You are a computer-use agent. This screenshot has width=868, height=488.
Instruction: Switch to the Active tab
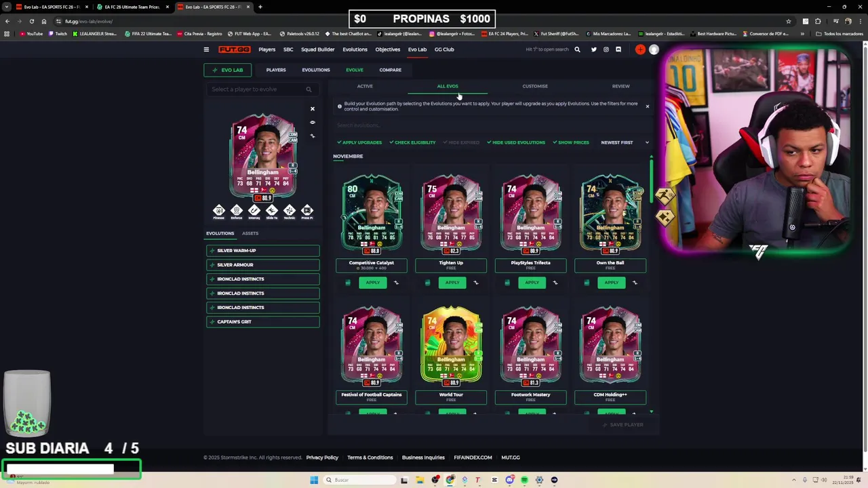pyautogui.click(x=365, y=86)
